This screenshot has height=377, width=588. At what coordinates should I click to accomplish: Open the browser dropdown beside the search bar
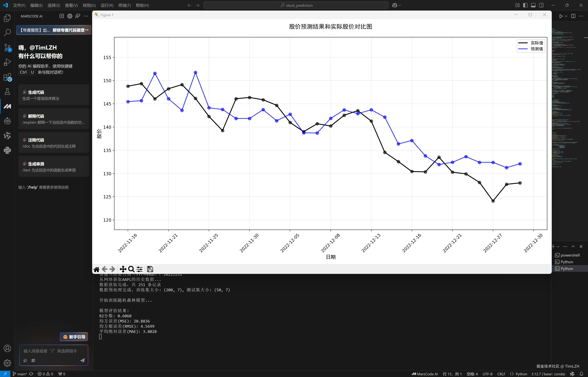[399, 5]
